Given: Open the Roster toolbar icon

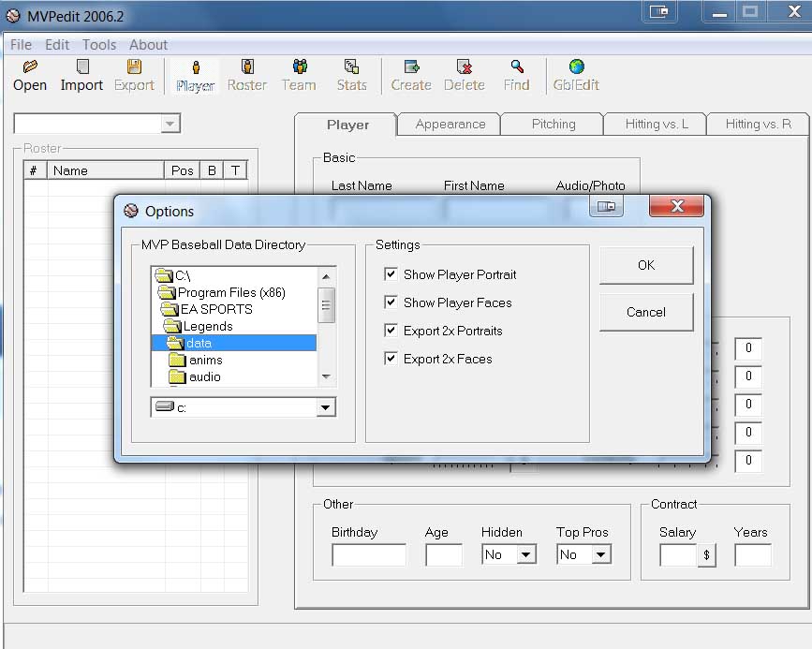Looking at the screenshot, I should click(247, 66).
